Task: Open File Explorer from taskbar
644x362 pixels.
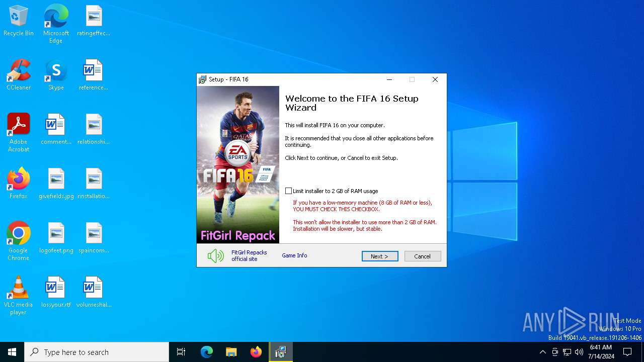Action: point(231,352)
